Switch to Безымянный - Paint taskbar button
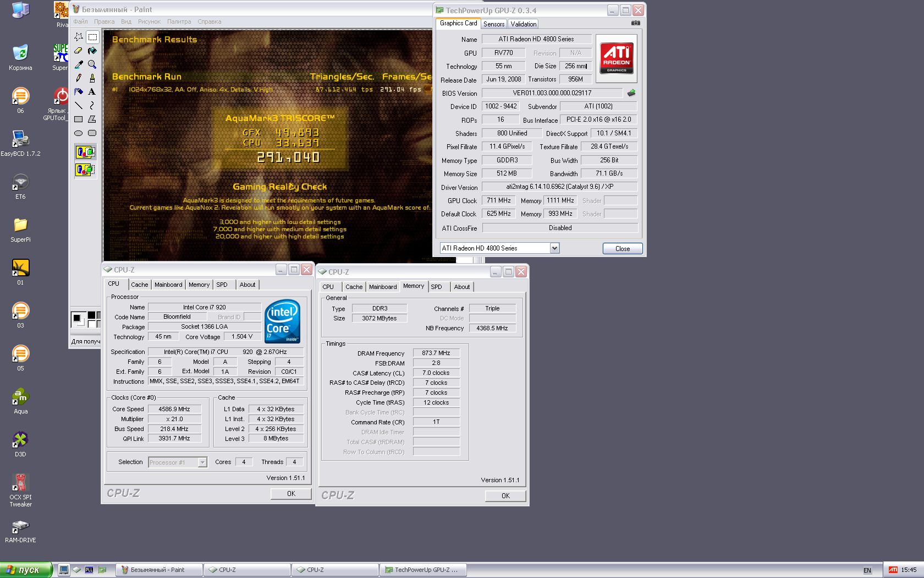This screenshot has width=924, height=578. [159, 570]
